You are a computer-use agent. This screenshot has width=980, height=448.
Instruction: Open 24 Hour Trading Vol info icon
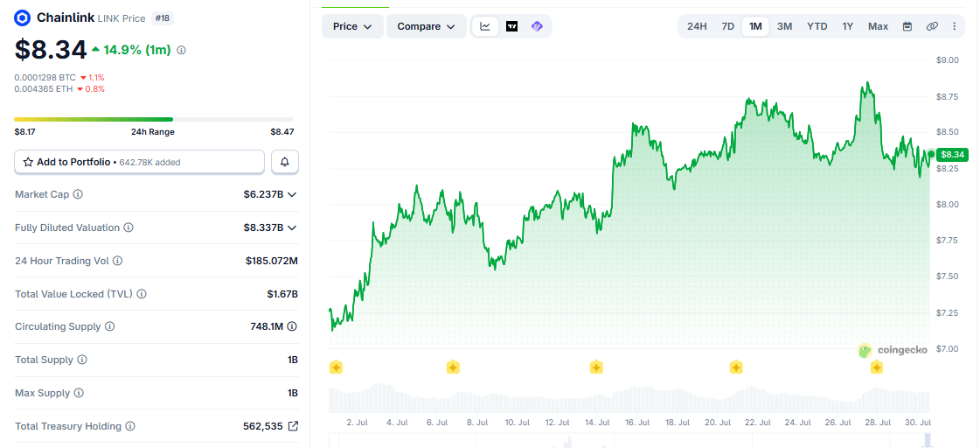click(117, 261)
